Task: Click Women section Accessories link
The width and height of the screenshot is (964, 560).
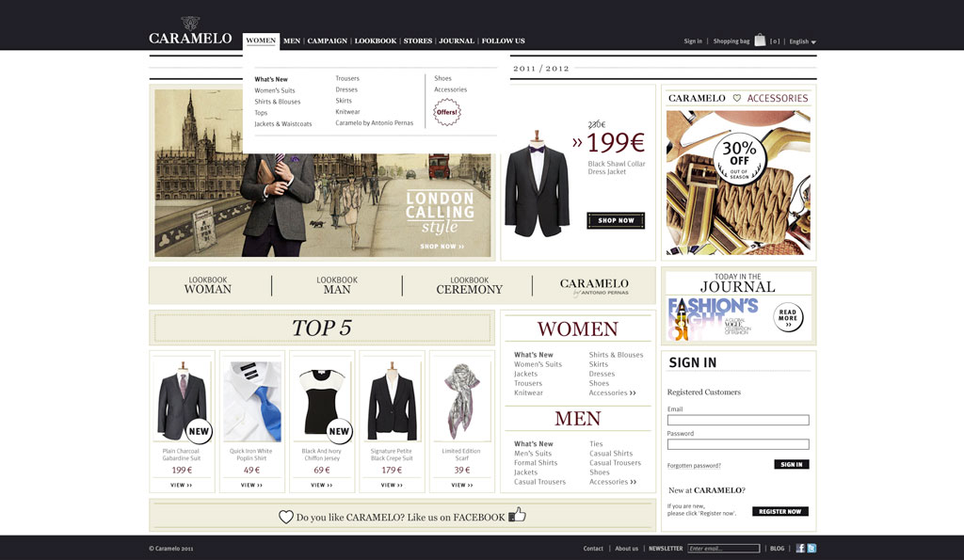Action: pyautogui.click(x=612, y=392)
